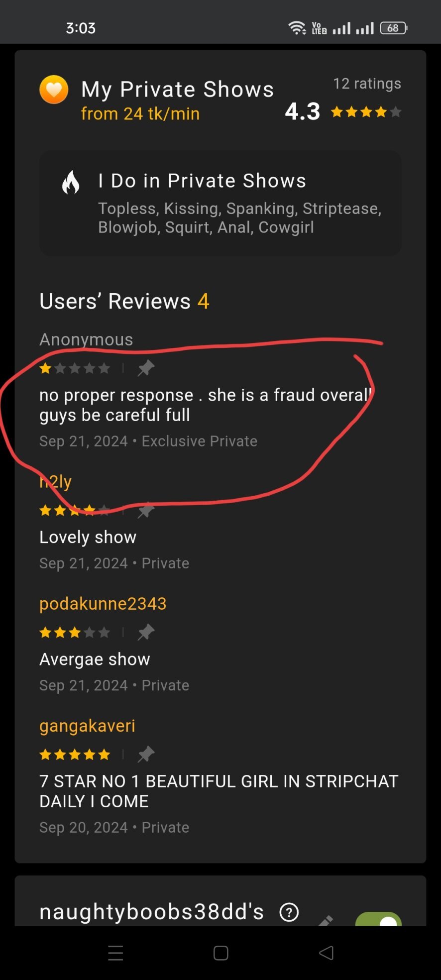Pin the Avergae show review by podakunne2343

click(x=146, y=633)
